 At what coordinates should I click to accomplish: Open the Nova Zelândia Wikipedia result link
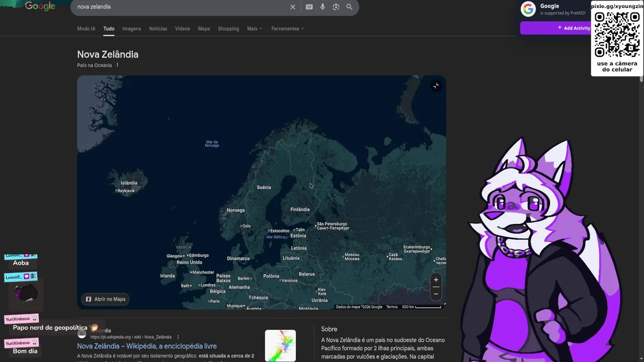[x=147, y=346]
